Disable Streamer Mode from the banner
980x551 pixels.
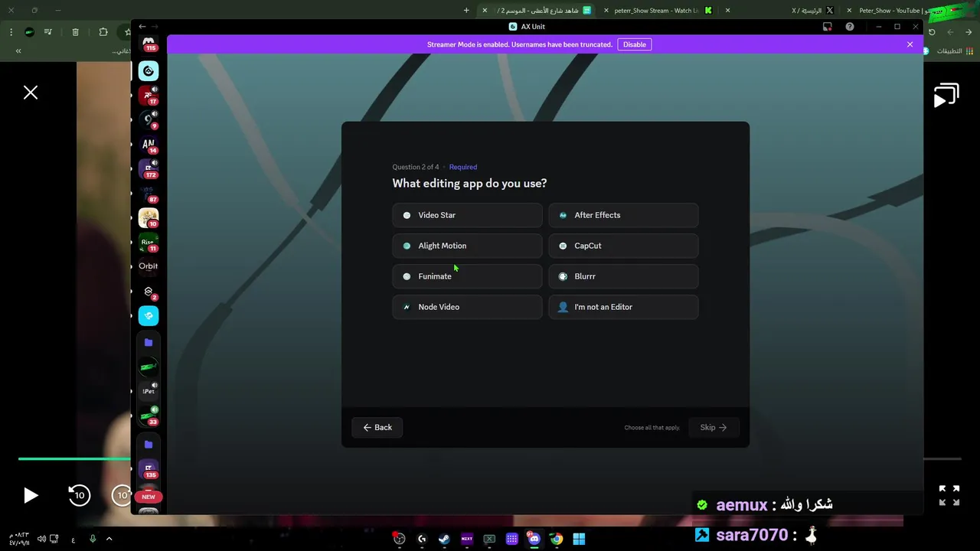[x=635, y=44]
